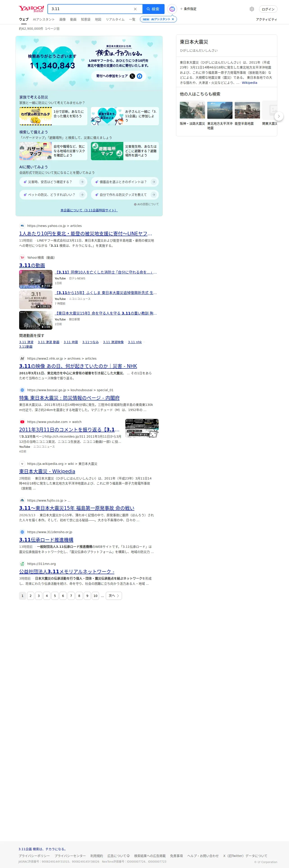289x868 pixels.
Task: Ask AI "自分で作れる防災グッズを教えて"
Action: click(x=125, y=195)
